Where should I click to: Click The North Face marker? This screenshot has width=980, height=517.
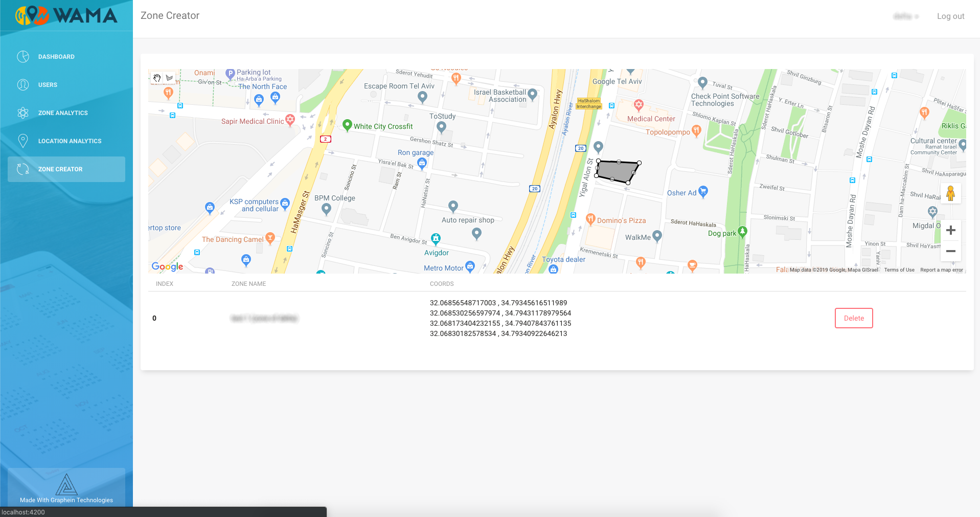tap(275, 97)
